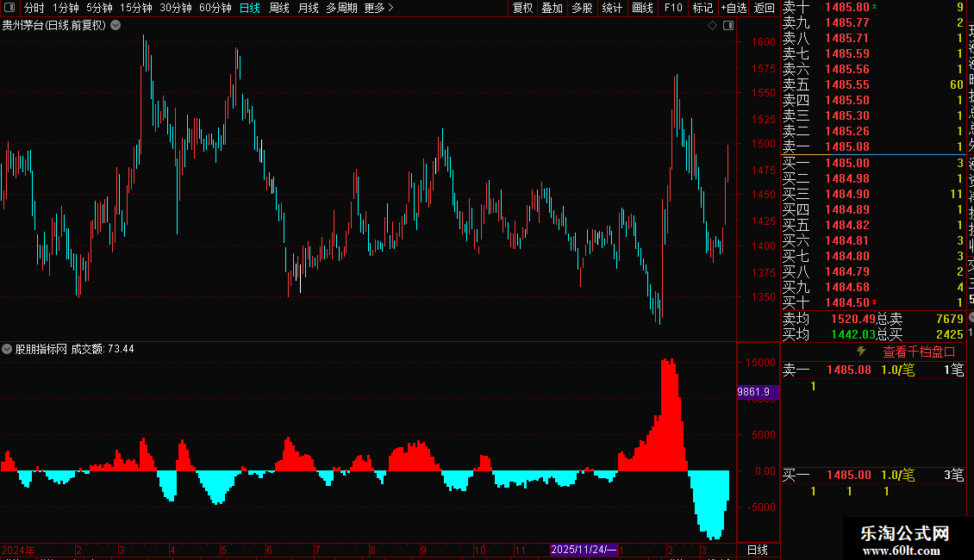Viewport: 974px width, 560px height.
Task: Toggle the sidebar panel icon at top-left
Action: click(9, 8)
